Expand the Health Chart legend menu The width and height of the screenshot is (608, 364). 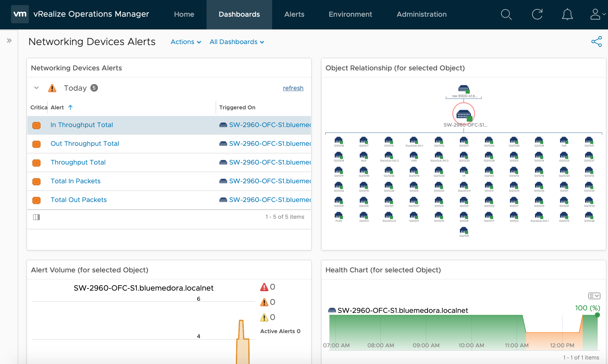point(594,296)
